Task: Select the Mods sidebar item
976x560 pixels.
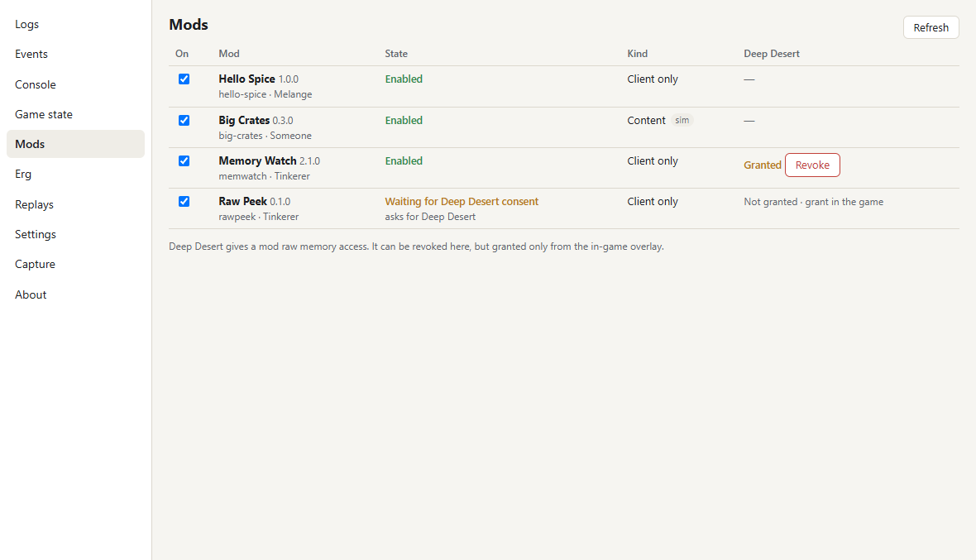Action: point(75,144)
